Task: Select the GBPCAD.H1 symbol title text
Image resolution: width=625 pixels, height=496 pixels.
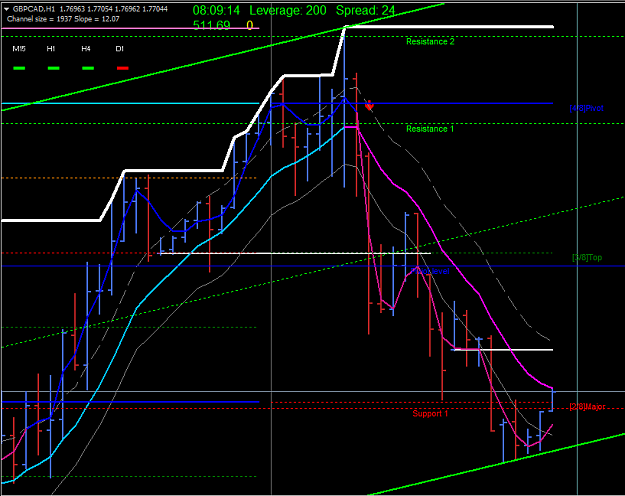Action: pyautogui.click(x=34, y=9)
